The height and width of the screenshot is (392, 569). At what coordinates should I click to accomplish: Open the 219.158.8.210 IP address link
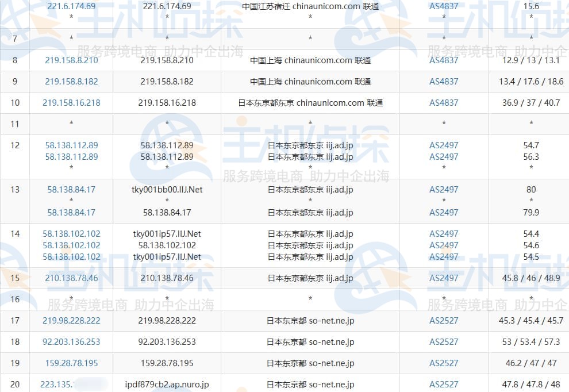[x=71, y=60]
